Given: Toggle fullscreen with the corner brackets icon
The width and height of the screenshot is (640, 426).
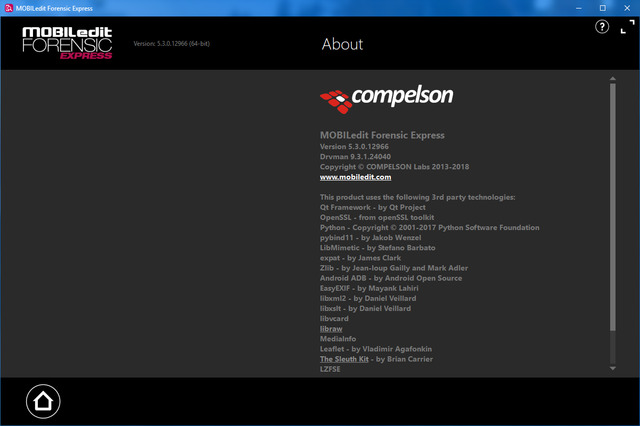Looking at the screenshot, I should 626,27.
